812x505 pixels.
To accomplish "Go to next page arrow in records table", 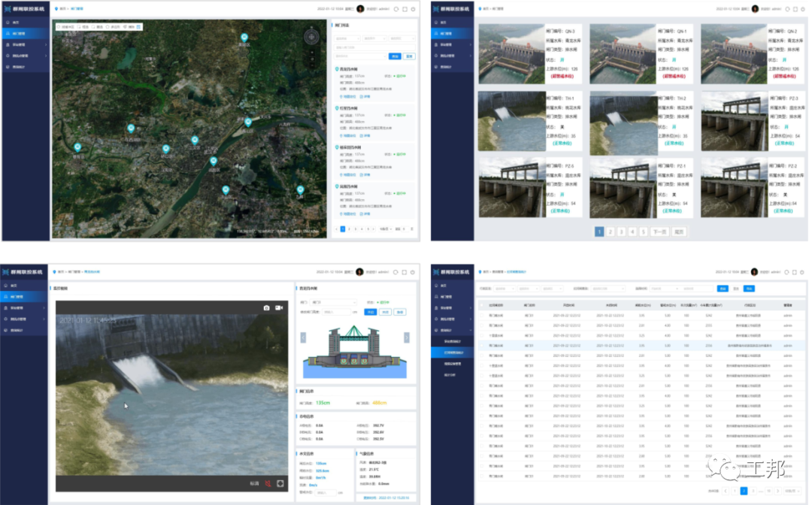I will 778,491.
